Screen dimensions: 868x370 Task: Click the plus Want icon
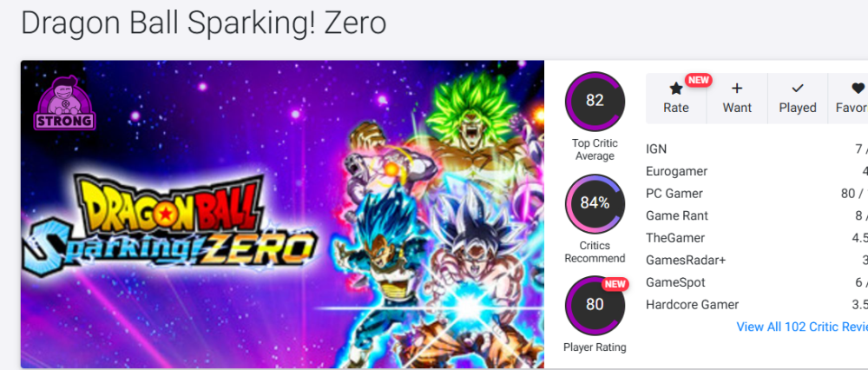(x=737, y=89)
